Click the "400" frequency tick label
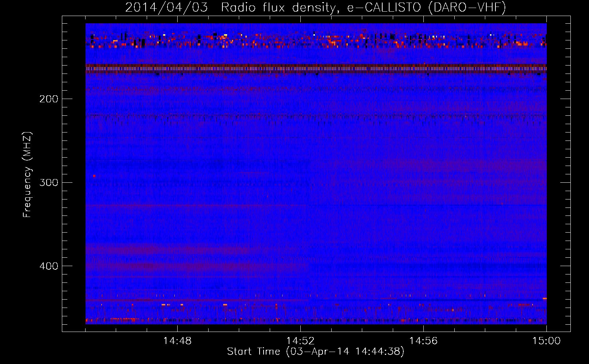This screenshot has width=589, height=364. coord(49,266)
